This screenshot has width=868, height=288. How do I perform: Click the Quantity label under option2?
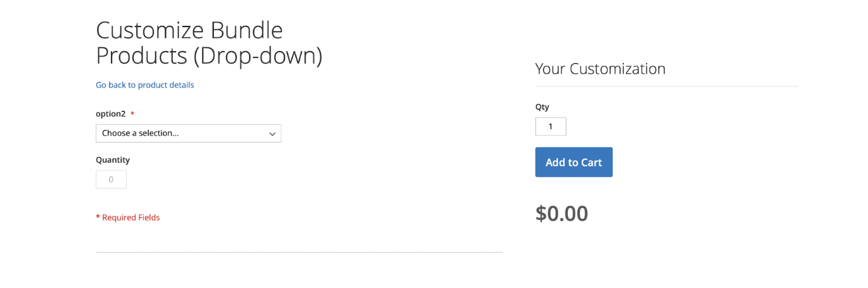click(113, 160)
